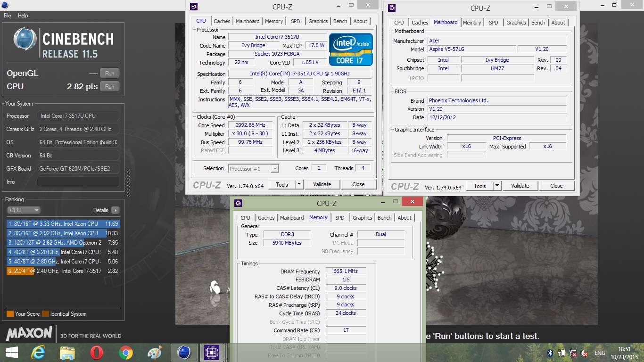Run the CPU benchmark
Screen dimensions: 644x362
click(109, 86)
